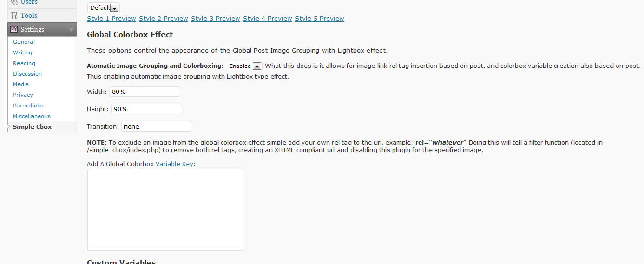Click the Settings menu icon
Image resolution: width=644 pixels, height=264 pixels.
[14, 29]
